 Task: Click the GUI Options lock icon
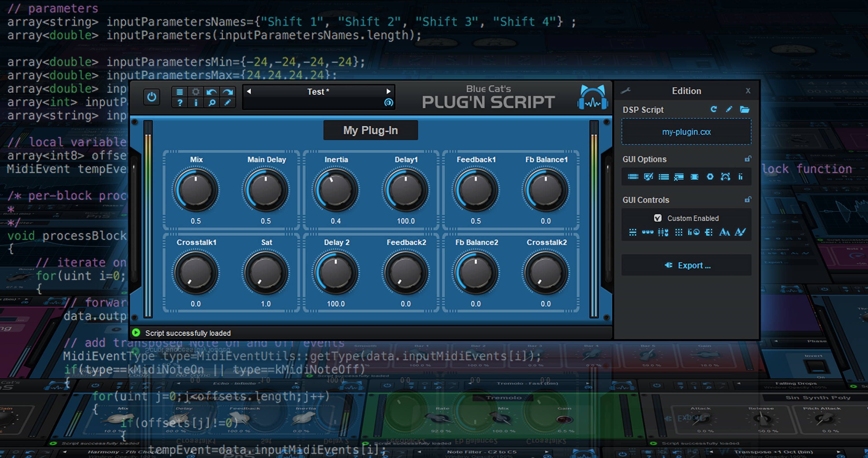click(748, 159)
